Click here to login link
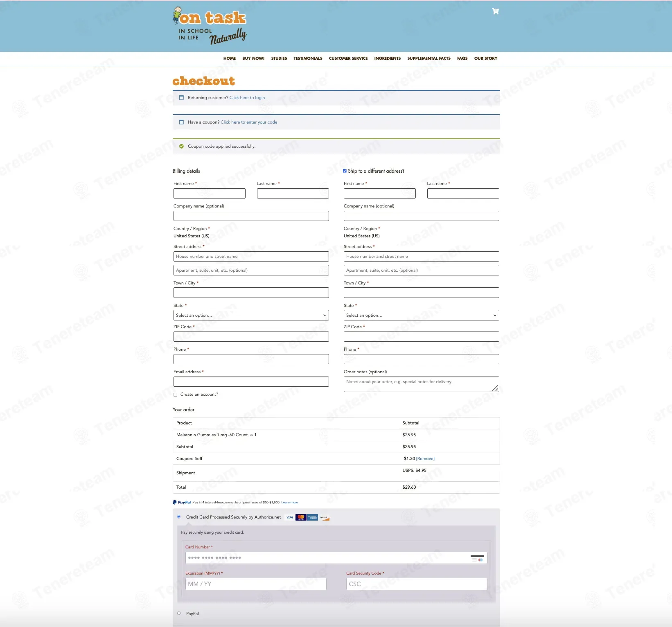The height and width of the screenshot is (627, 672). pos(247,97)
